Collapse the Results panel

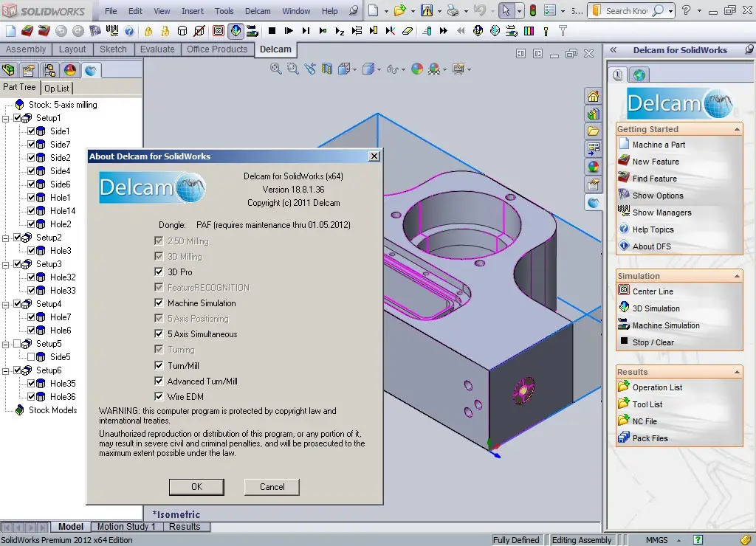click(737, 372)
